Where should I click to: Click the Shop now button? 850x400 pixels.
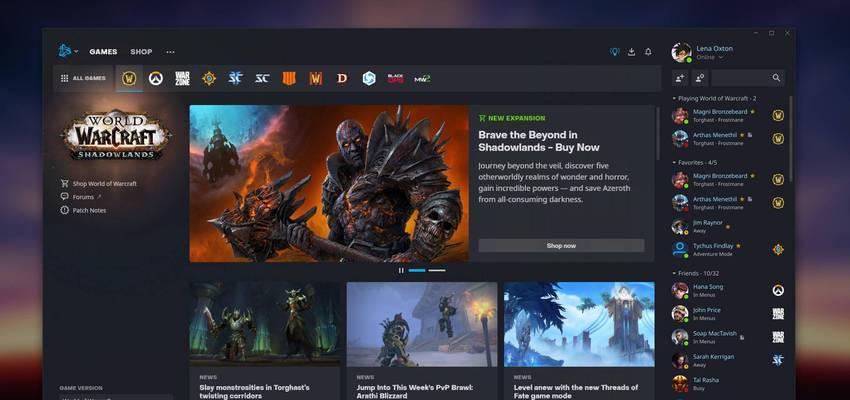(x=561, y=246)
